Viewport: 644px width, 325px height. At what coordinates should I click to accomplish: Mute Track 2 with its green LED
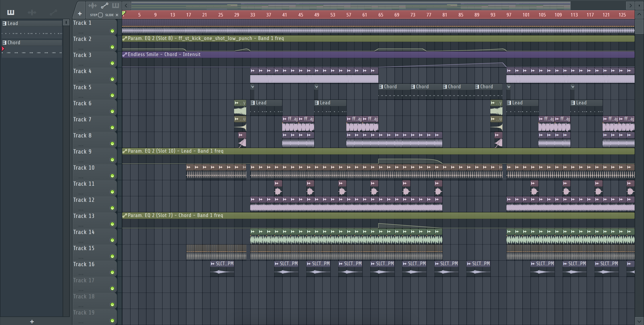tap(112, 47)
